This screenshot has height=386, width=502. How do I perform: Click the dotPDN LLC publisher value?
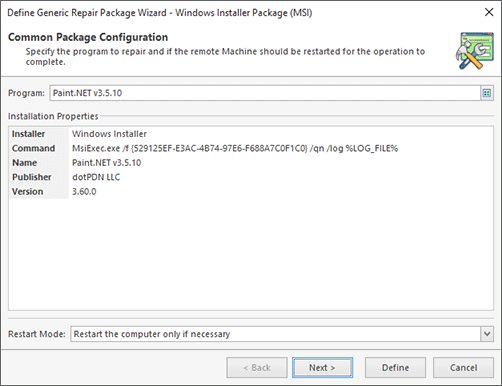[x=96, y=177]
